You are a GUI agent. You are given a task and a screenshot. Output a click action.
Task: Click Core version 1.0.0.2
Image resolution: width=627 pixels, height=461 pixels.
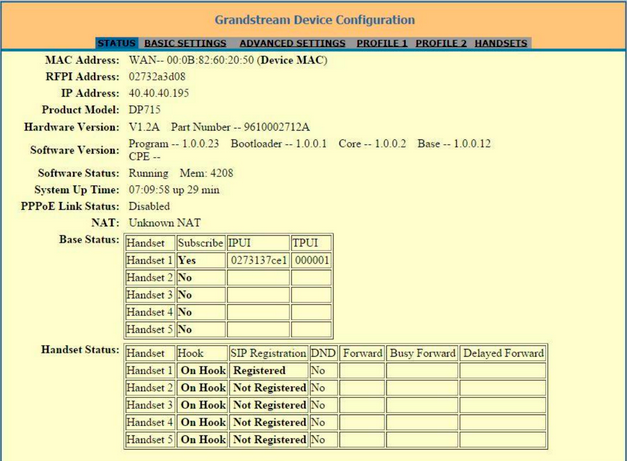point(372,144)
